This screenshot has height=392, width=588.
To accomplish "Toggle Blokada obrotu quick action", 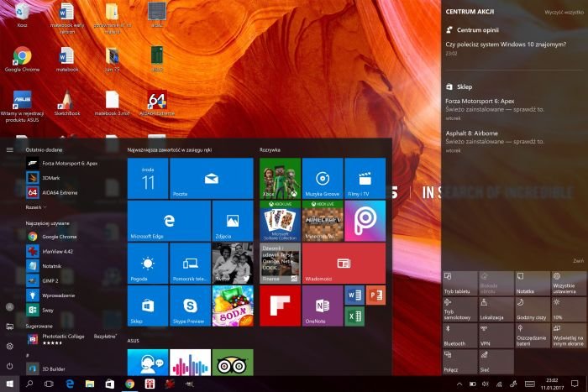I will coord(496,284).
